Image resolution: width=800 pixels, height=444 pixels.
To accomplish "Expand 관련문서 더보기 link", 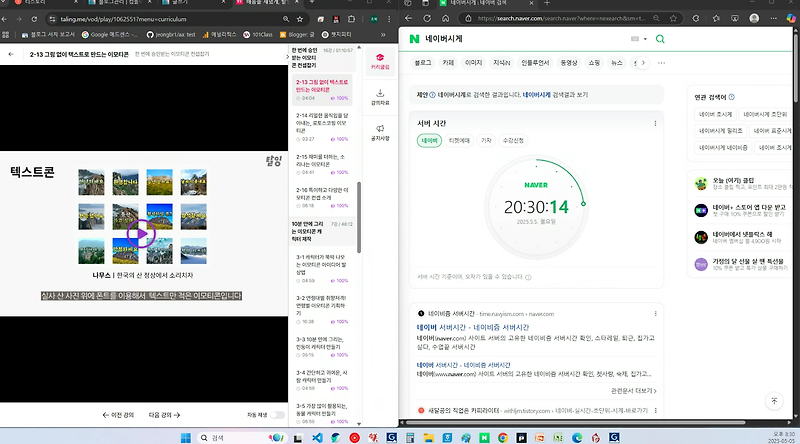I will [633, 391].
